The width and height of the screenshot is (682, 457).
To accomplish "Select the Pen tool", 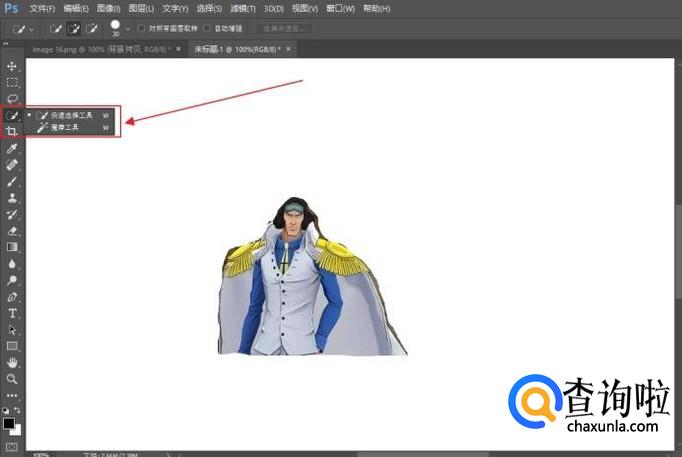I will click(12, 297).
